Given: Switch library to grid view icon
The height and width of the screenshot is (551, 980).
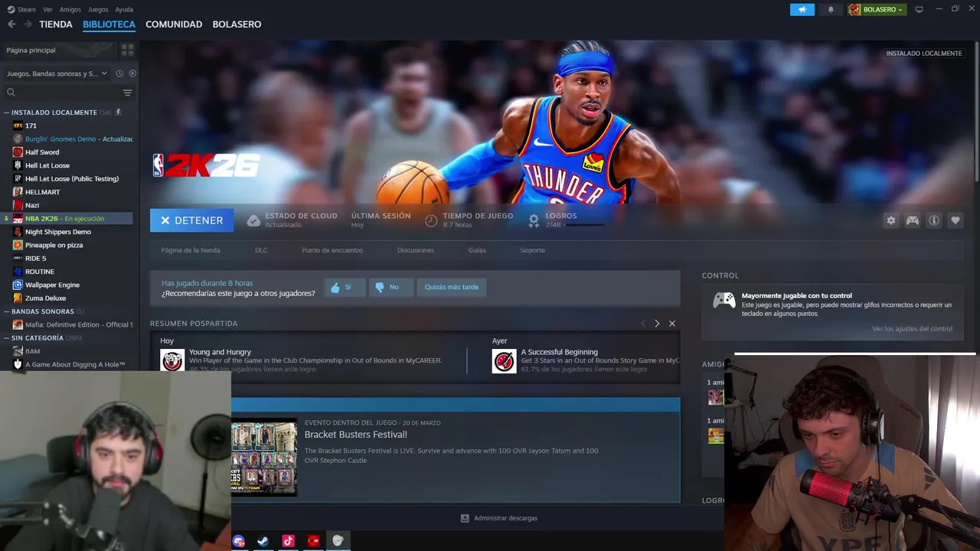Looking at the screenshot, I should pyautogui.click(x=127, y=50).
